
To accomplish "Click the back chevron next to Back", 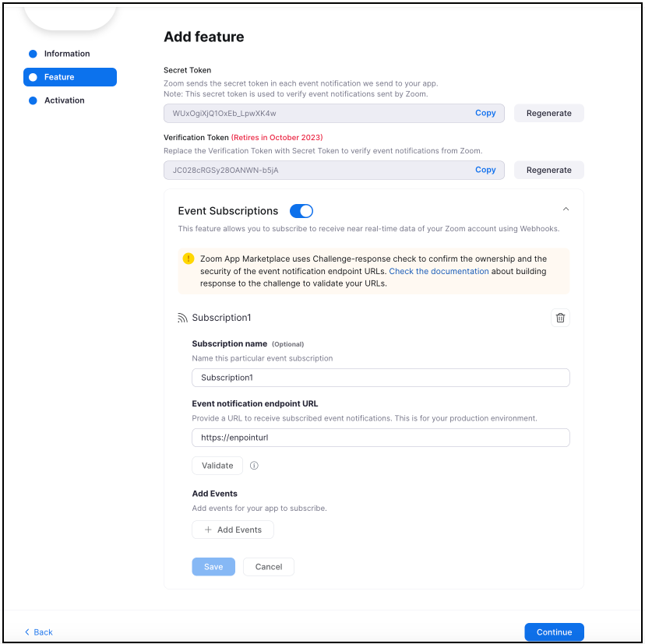I will coord(26,632).
